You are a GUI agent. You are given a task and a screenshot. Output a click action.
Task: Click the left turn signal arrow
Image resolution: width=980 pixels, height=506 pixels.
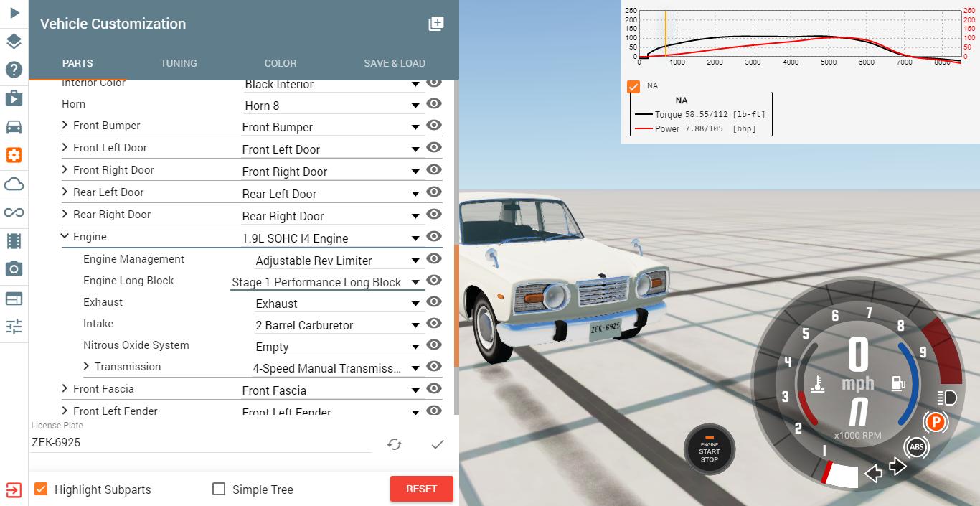(x=873, y=473)
